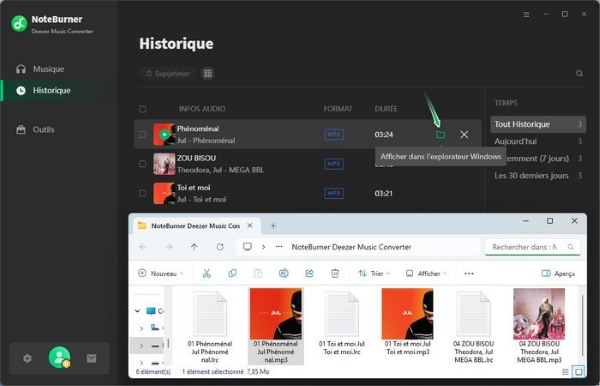Refresh the Explorer folder
This screenshot has height=386, width=600.
(220, 247)
